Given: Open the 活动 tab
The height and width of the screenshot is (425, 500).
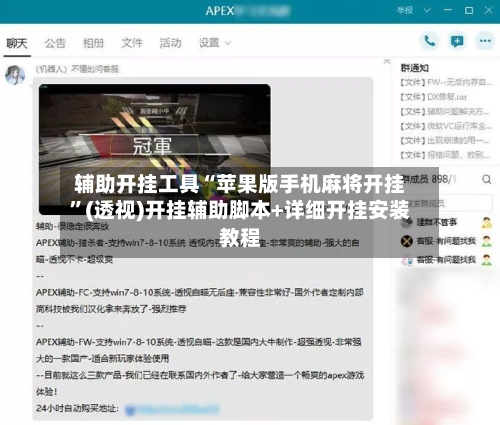Looking at the screenshot, I should point(170,43).
